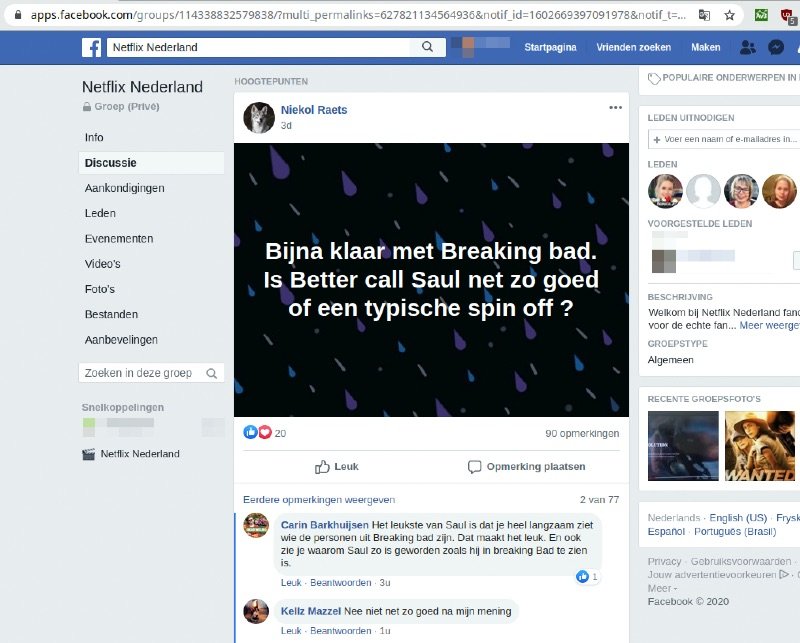Open post options three-dots menu
Viewport: 800px width, 643px height.
click(615, 108)
